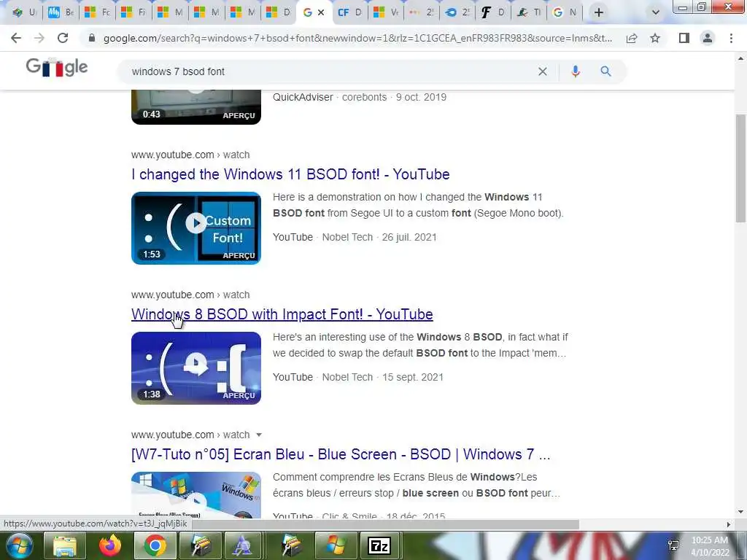The image size is (747, 560).
Task: Click the lock icon in the address bar
Action: pyautogui.click(x=92, y=38)
